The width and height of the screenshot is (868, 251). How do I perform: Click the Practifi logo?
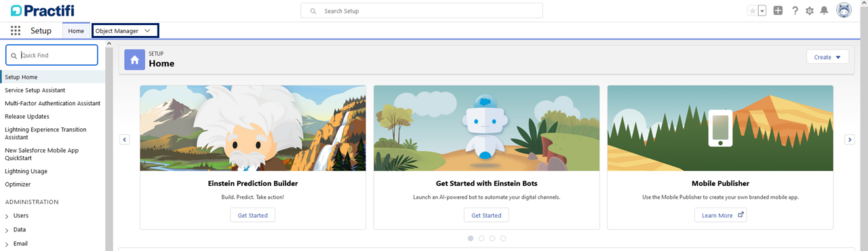pos(43,11)
